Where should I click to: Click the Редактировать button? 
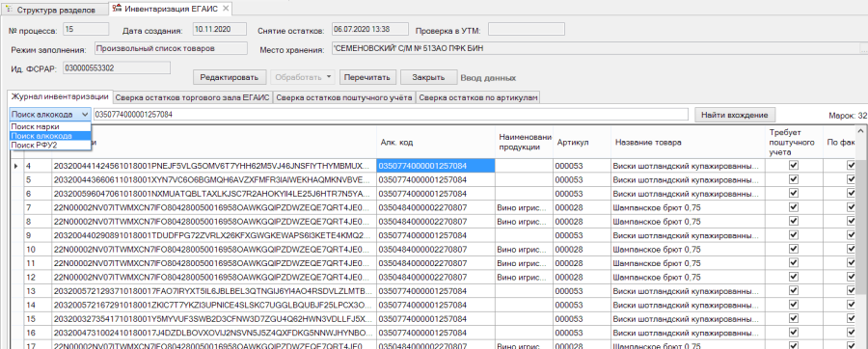point(230,77)
